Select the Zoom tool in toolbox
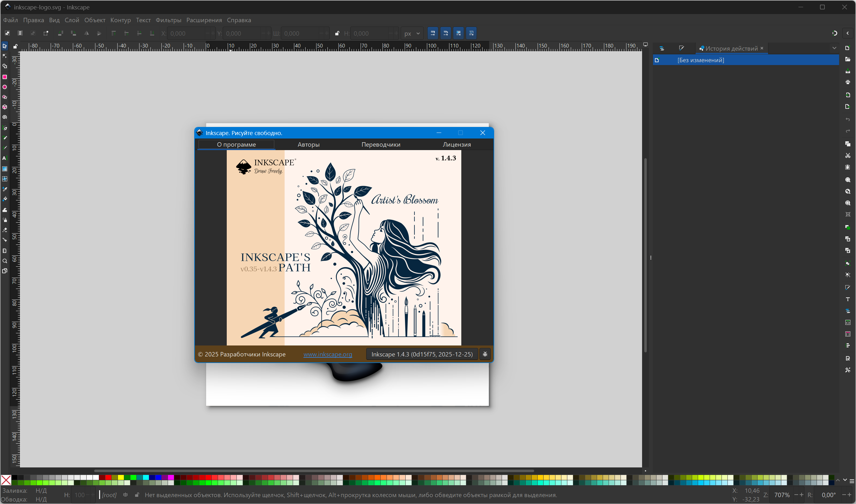This screenshot has height=504, width=856. [x=5, y=261]
